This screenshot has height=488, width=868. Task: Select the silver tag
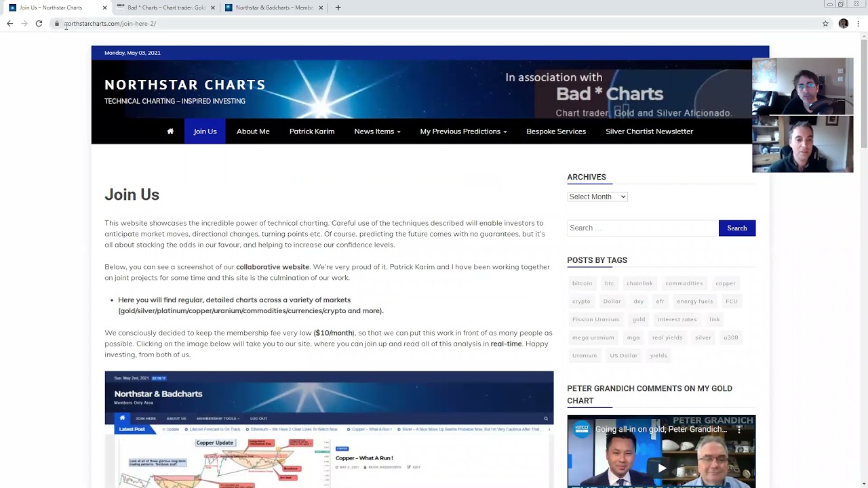coord(703,338)
